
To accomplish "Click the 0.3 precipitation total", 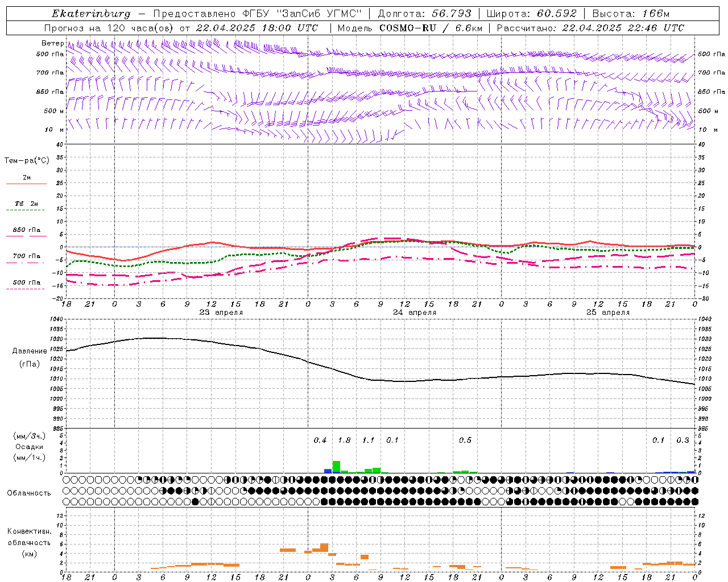I will pos(682,440).
